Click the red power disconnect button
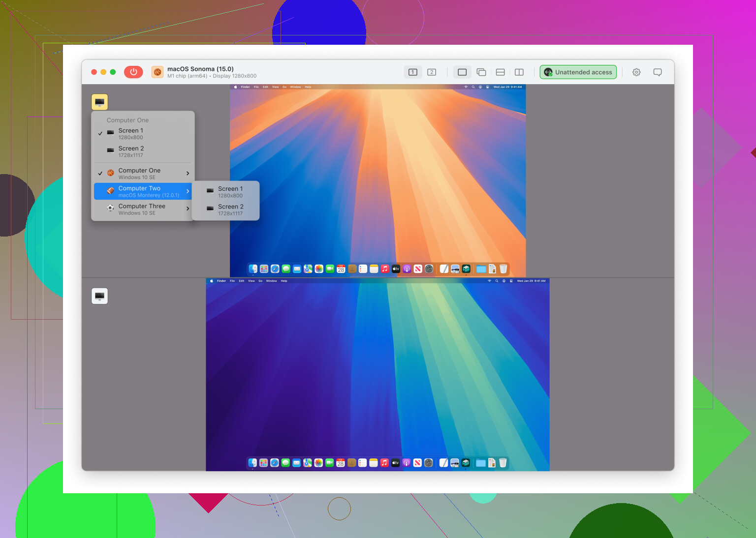 pos(133,72)
